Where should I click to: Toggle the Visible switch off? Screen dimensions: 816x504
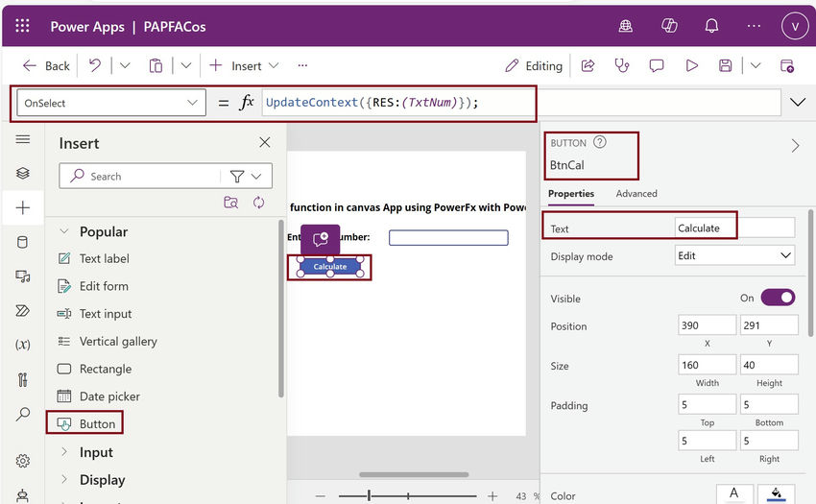click(x=778, y=298)
